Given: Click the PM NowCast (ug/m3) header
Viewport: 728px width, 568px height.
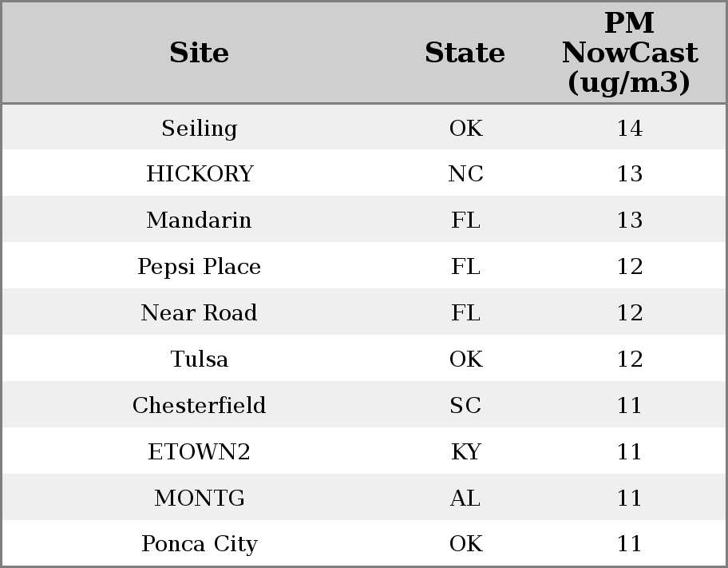Looking at the screenshot, I should (630, 53).
